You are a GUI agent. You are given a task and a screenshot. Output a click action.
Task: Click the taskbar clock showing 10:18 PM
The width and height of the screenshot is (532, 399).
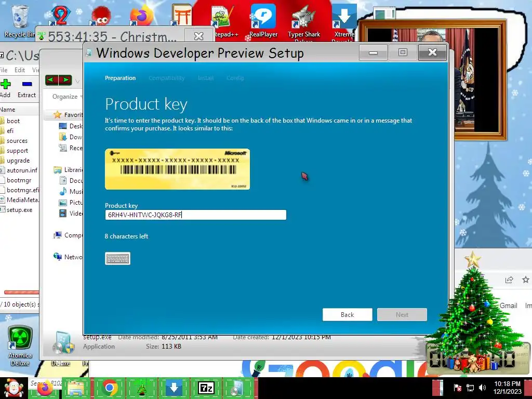[x=507, y=388]
